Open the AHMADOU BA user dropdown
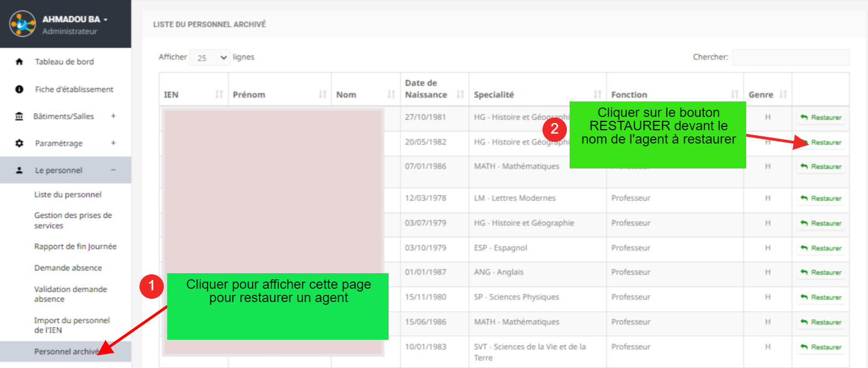Viewport: 868px width, 368px height. point(75,19)
